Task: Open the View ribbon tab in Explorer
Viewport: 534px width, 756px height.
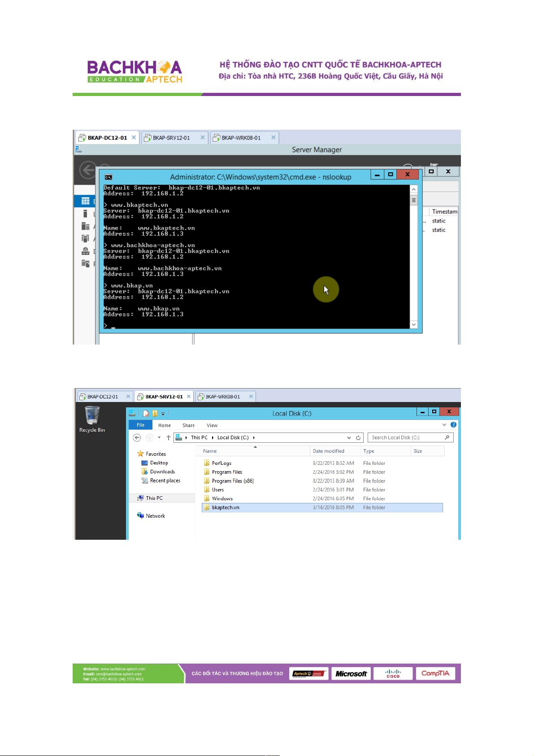Action: pyautogui.click(x=212, y=425)
